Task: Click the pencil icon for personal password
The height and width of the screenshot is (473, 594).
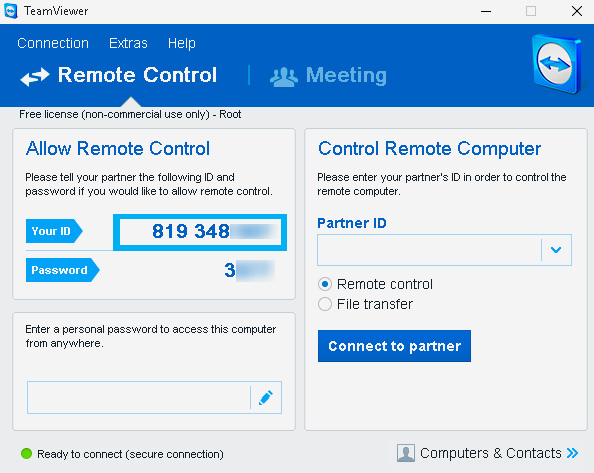Action: point(266,398)
